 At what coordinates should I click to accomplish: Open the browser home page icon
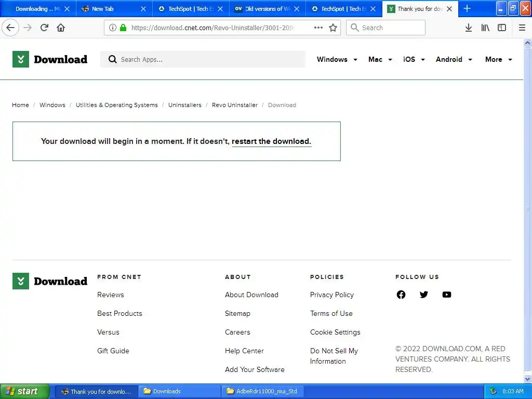61,28
